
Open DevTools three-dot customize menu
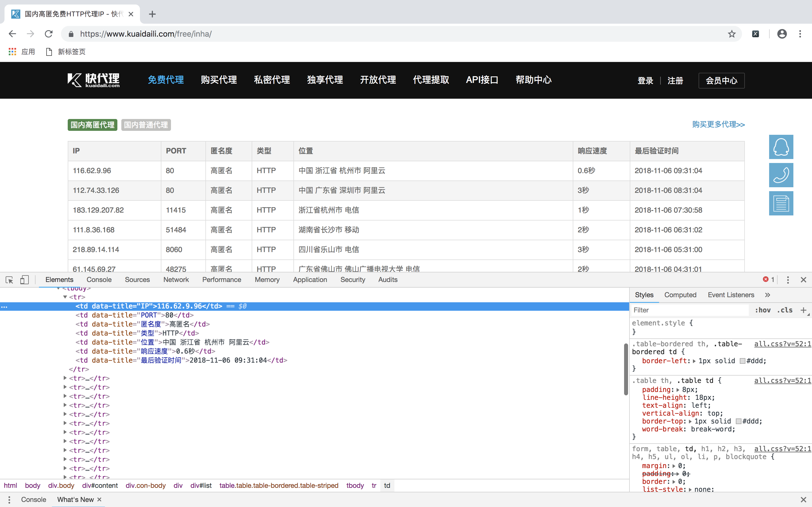click(788, 280)
